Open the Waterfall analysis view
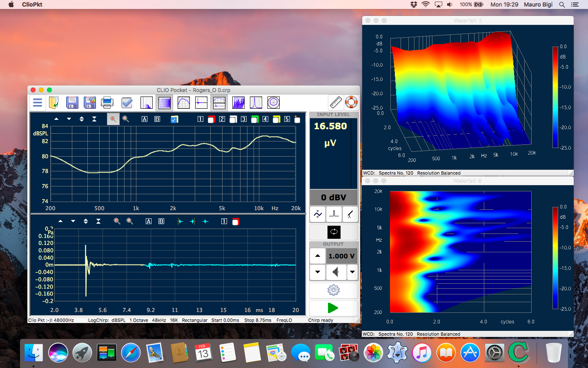This screenshot has height=368, width=588. point(238,103)
